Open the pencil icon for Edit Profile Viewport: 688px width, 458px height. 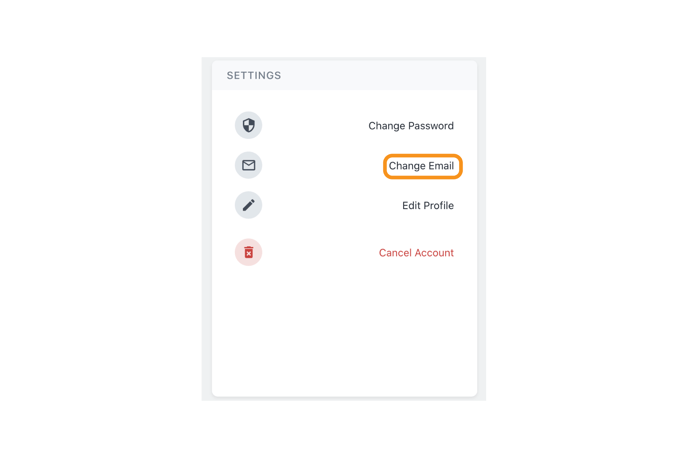point(248,205)
